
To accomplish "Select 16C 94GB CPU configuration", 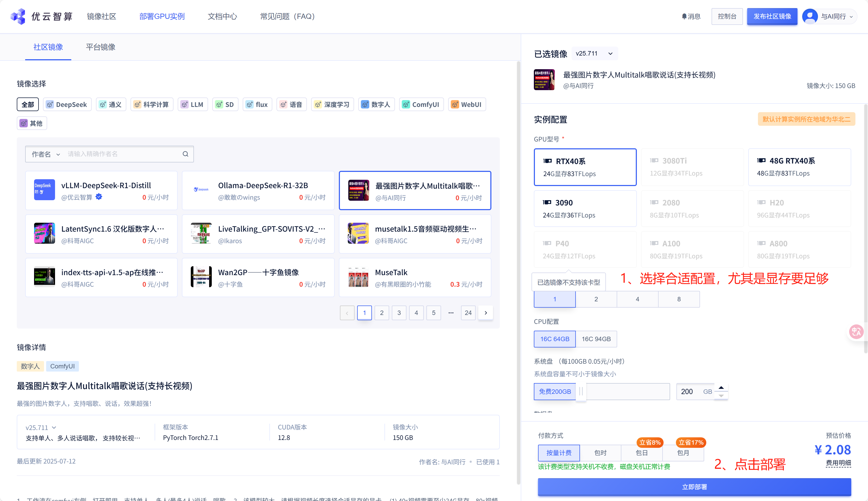I will tap(596, 339).
